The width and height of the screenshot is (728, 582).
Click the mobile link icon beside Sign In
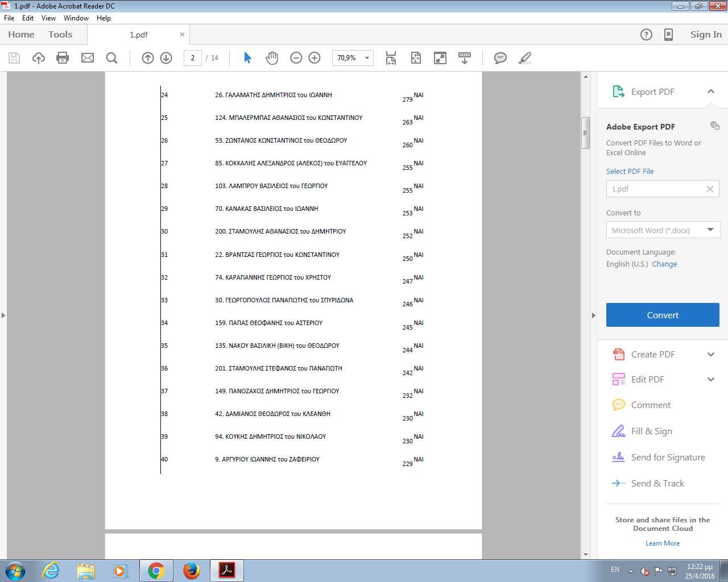669,35
